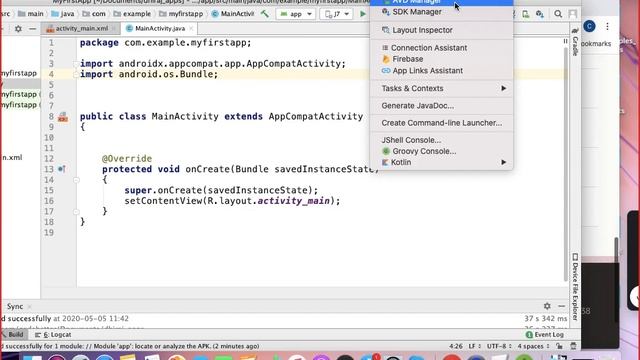Hide the Project panel with minus icon
Screen dimensions: 640x360
(33, 29)
